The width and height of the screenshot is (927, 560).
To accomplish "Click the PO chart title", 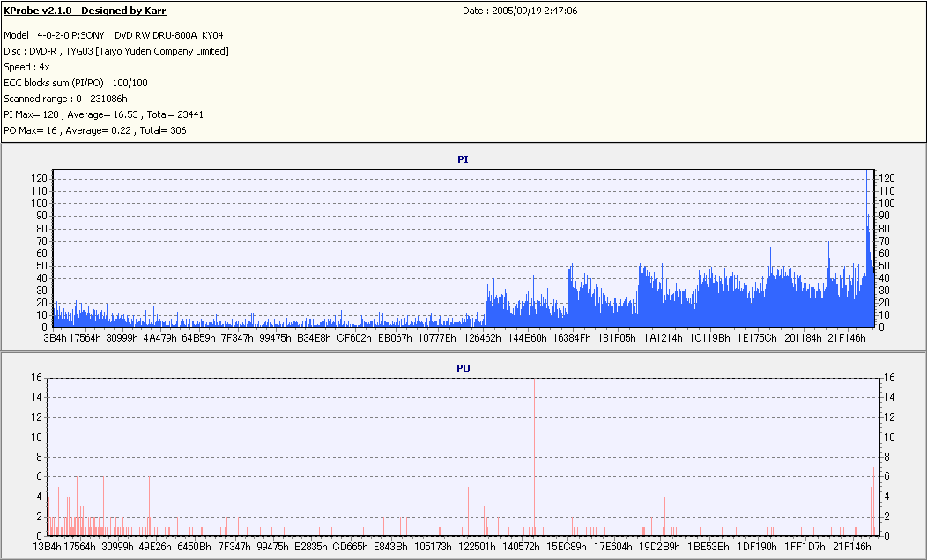I will tap(463, 368).
